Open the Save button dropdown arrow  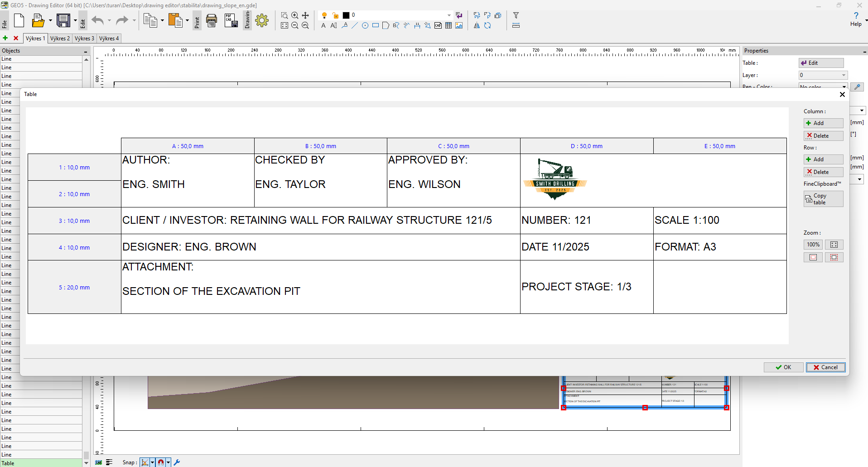[75, 20]
